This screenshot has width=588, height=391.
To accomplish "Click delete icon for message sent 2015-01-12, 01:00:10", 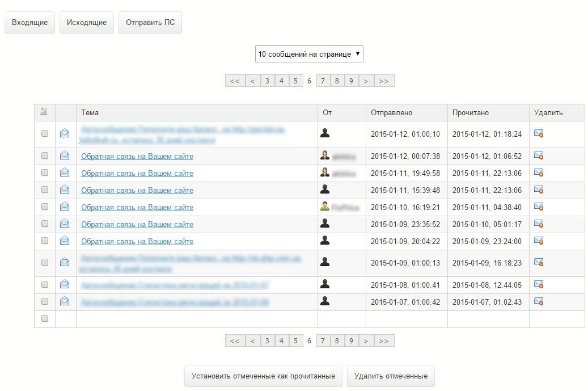I will coord(539,133).
